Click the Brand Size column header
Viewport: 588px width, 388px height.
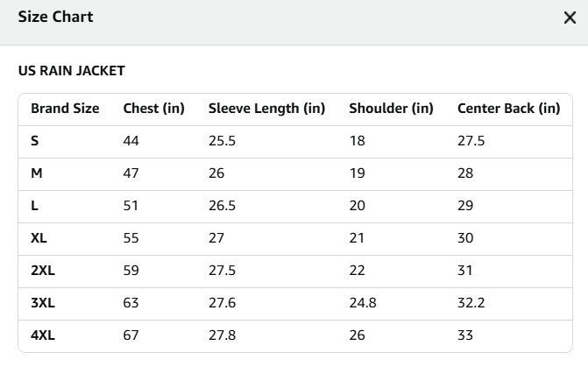pyautogui.click(x=65, y=109)
